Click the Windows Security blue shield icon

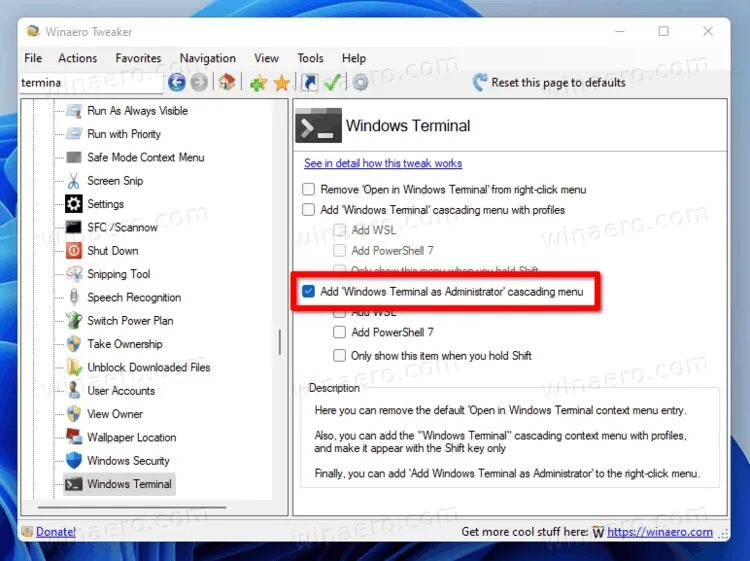coord(74,460)
